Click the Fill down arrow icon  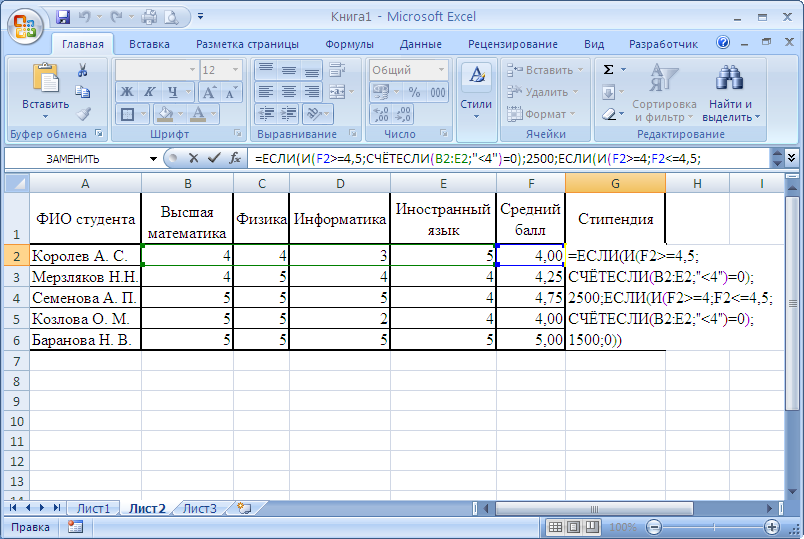pyautogui.click(x=609, y=92)
